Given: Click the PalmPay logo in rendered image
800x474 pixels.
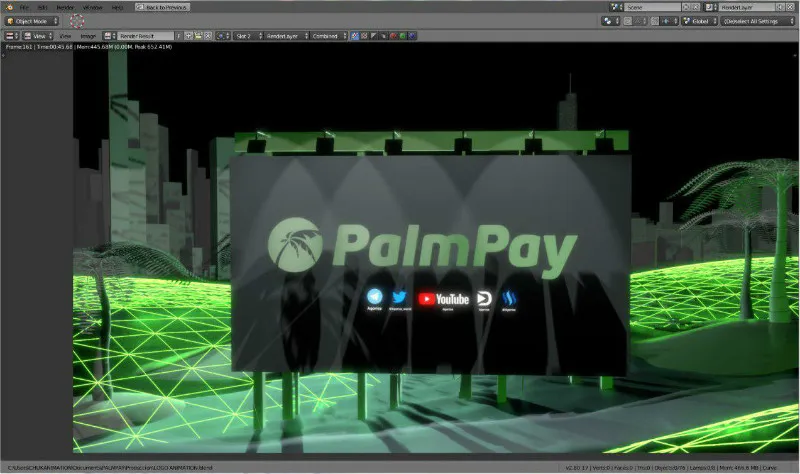Looking at the screenshot, I should coord(422,247).
